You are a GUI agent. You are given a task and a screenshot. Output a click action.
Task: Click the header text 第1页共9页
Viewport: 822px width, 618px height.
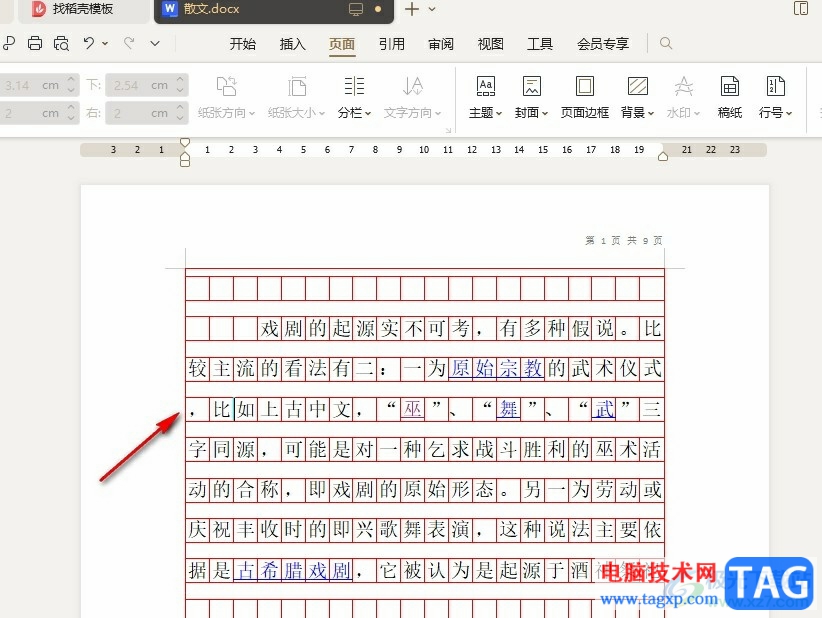pyautogui.click(x=624, y=241)
